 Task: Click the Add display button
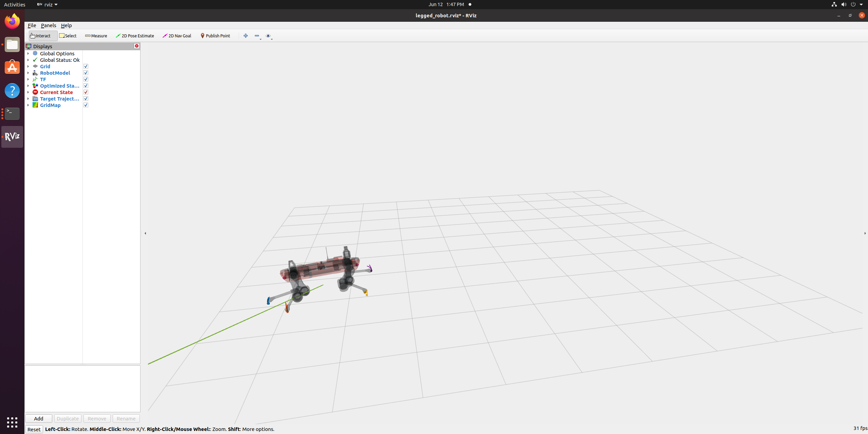39,418
